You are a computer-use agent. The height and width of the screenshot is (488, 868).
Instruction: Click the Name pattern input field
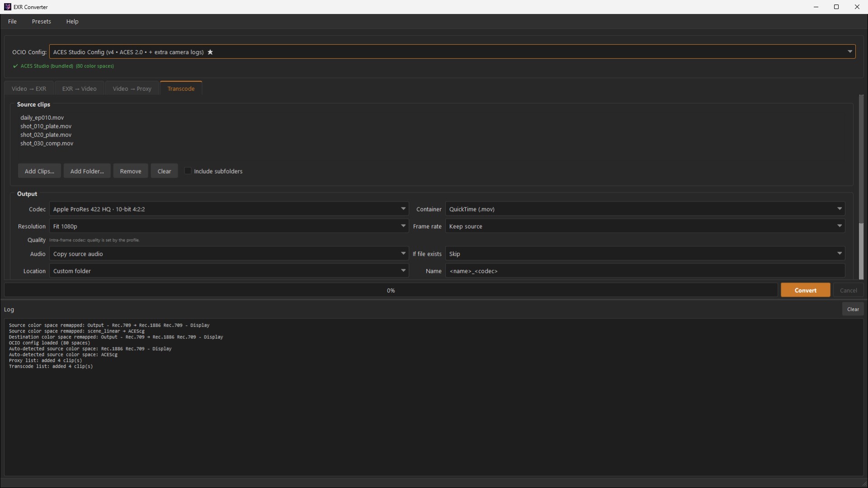645,271
